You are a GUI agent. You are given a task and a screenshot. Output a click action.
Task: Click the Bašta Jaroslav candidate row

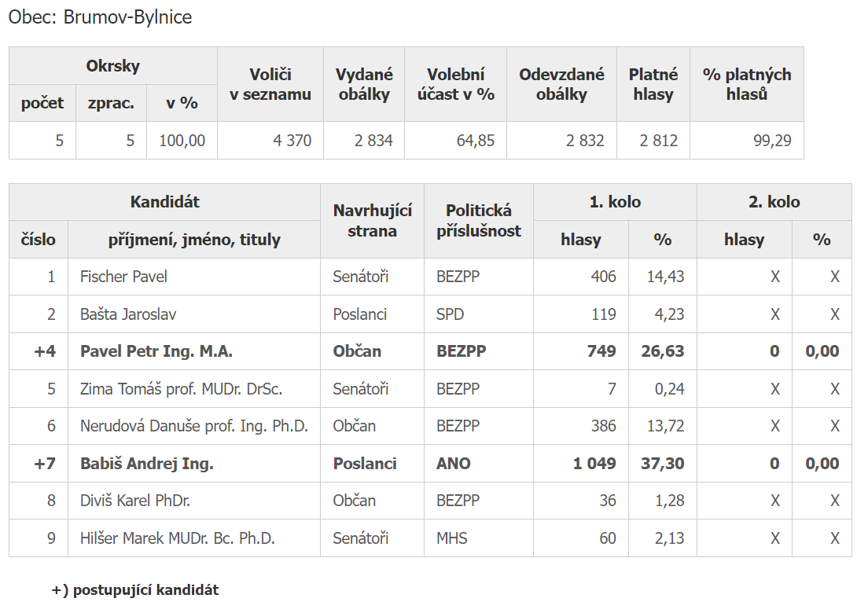tap(128, 314)
